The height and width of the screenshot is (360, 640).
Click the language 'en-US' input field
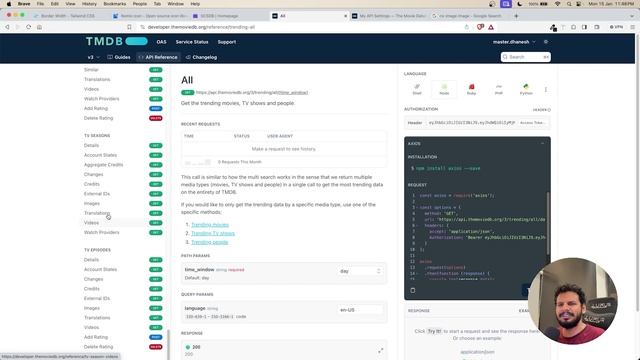click(x=360, y=310)
